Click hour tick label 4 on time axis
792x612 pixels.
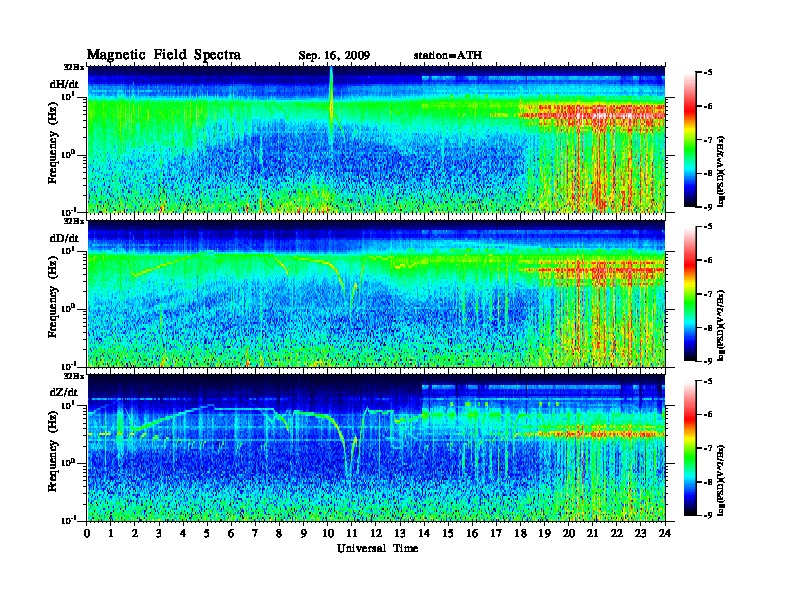183,534
